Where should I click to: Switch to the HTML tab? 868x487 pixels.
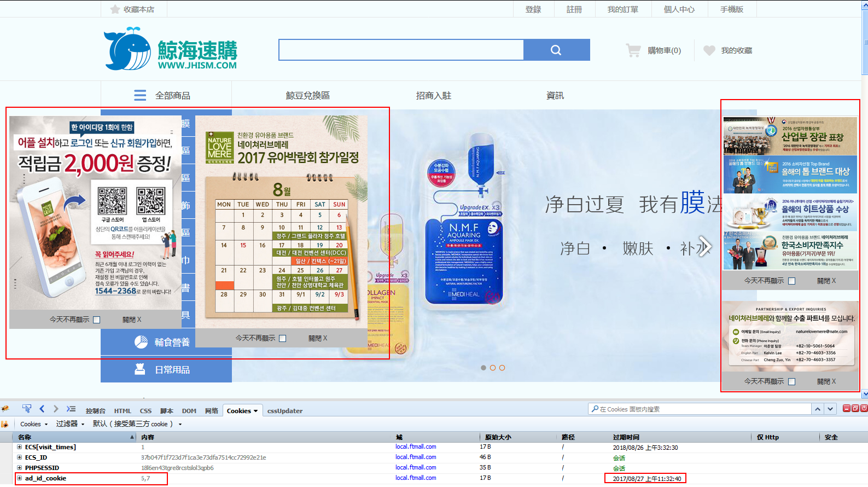point(123,411)
